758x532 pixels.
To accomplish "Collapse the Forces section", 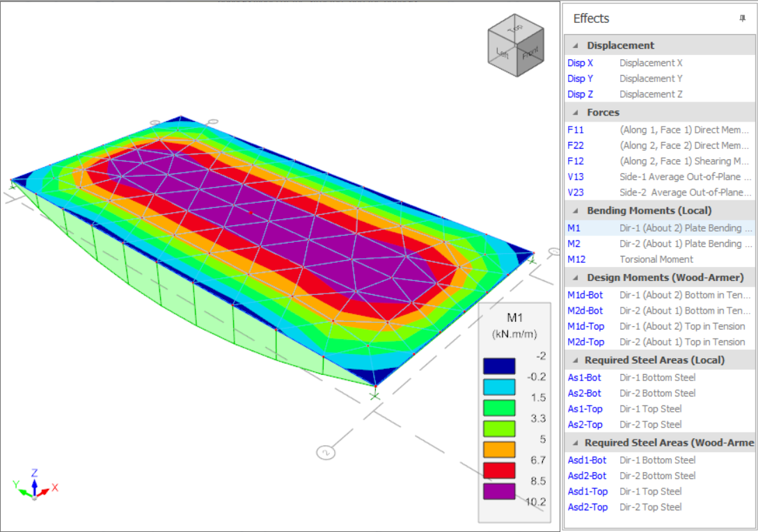I will pyautogui.click(x=576, y=112).
